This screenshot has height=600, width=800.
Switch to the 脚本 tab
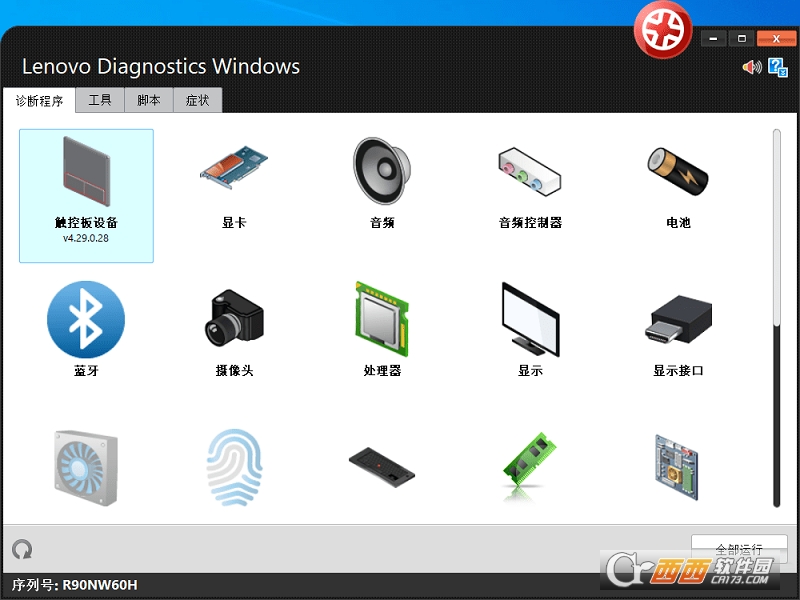pos(149,100)
